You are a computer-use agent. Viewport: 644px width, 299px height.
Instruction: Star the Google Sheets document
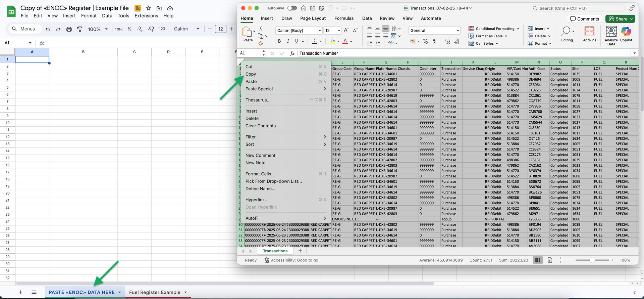(x=149, y=8)
